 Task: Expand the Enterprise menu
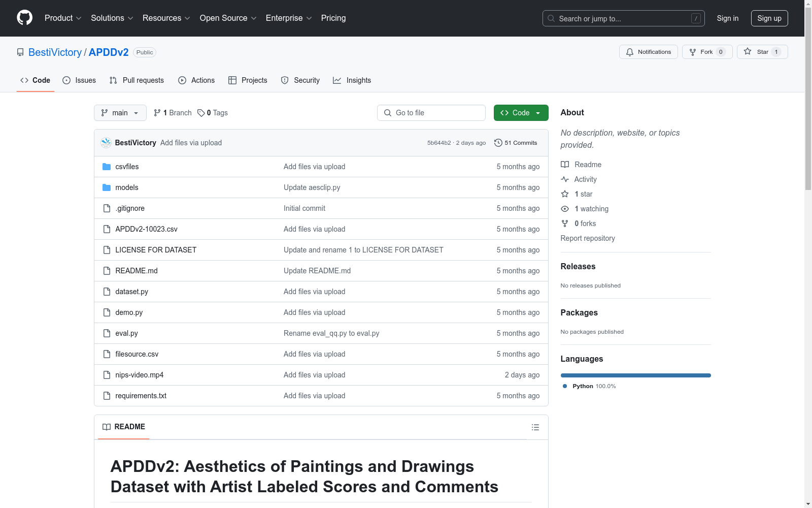point(289,18)
